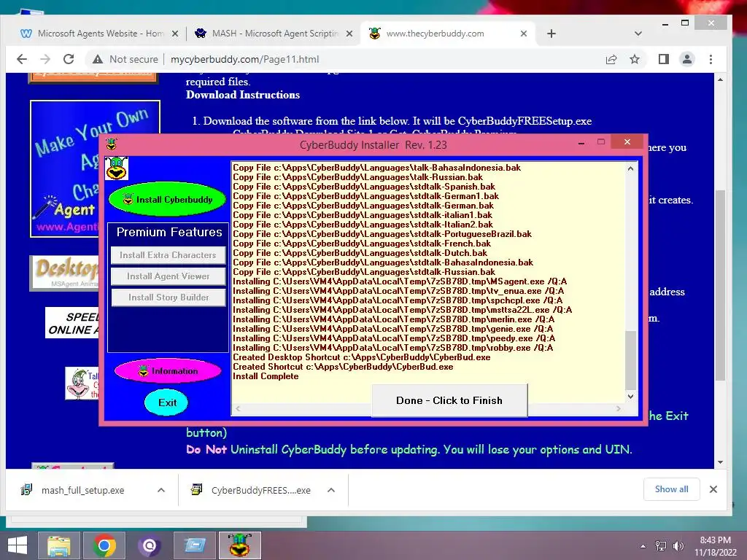
Task: Share this page icon in address bar
Action: click(611, 59)
